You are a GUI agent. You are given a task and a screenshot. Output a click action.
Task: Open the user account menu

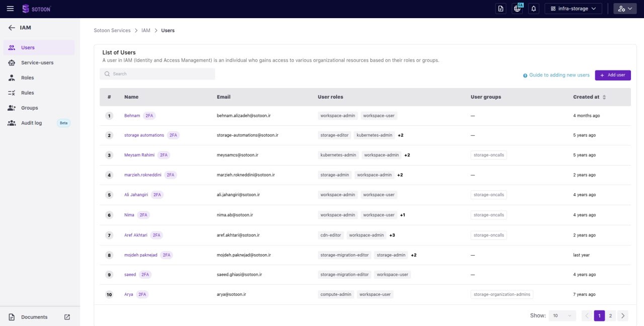click(x=625, y=9)
